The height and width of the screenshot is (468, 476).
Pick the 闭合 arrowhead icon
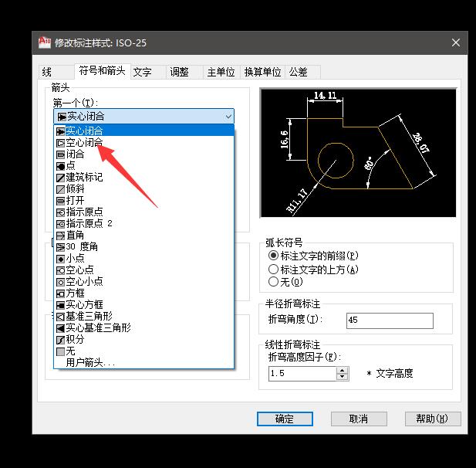[x=61, y=154]
